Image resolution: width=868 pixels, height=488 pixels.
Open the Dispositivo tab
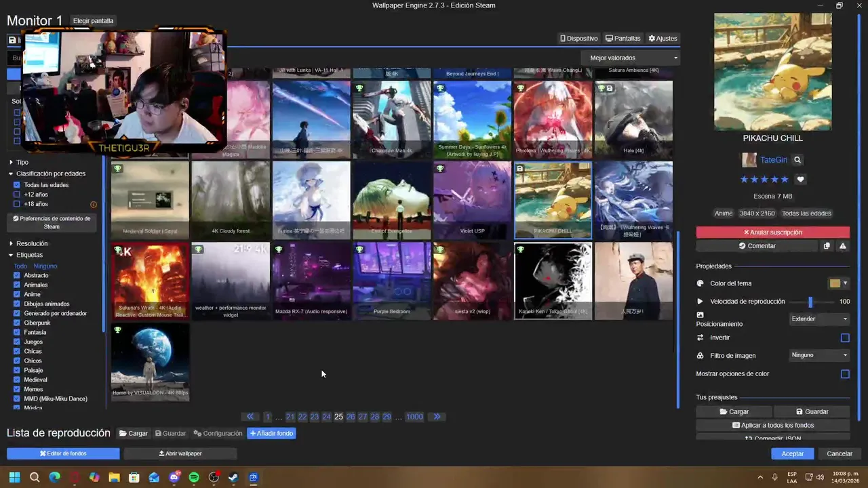pyautogui.click(x=579, y=39)
